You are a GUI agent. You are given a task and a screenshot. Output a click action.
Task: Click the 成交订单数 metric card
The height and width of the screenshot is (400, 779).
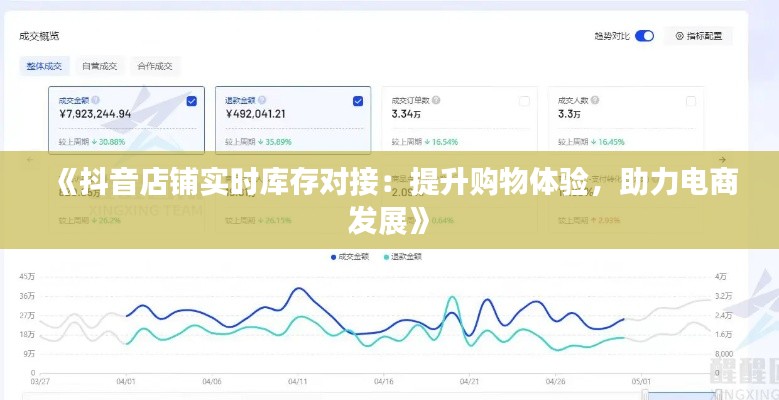[459, 119]
